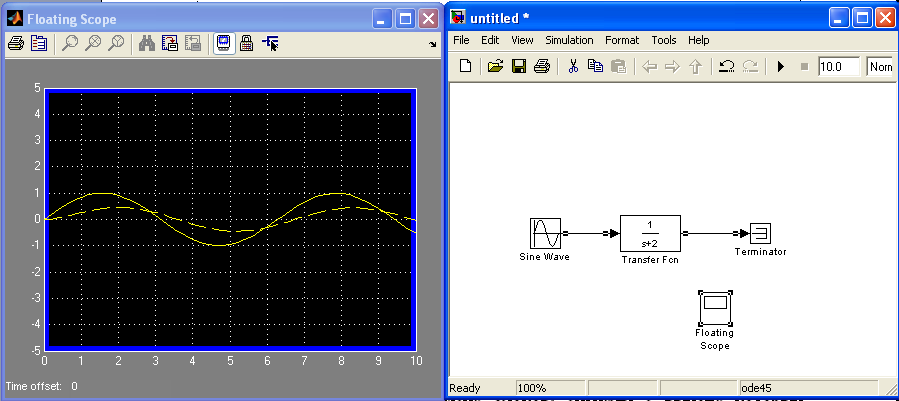Select the Sine Wave block
Viewport: 899px width, 401px height.
click(545, 233)
